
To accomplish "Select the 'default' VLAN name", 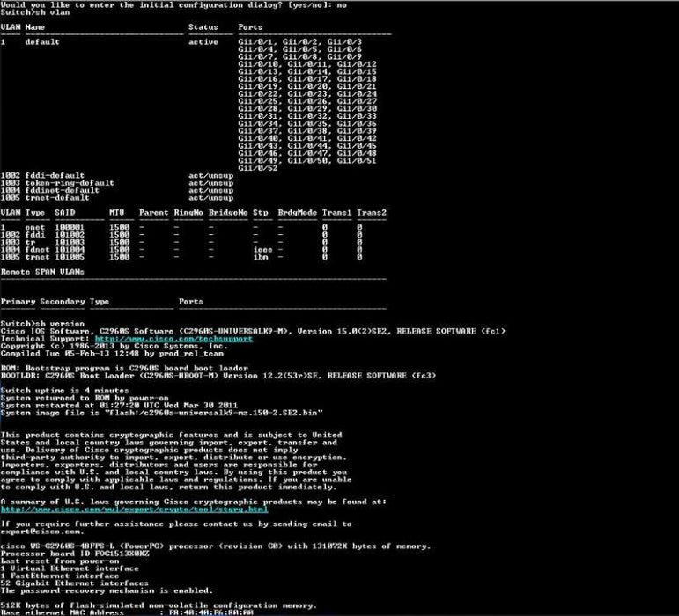I will [x=42, y=42].
